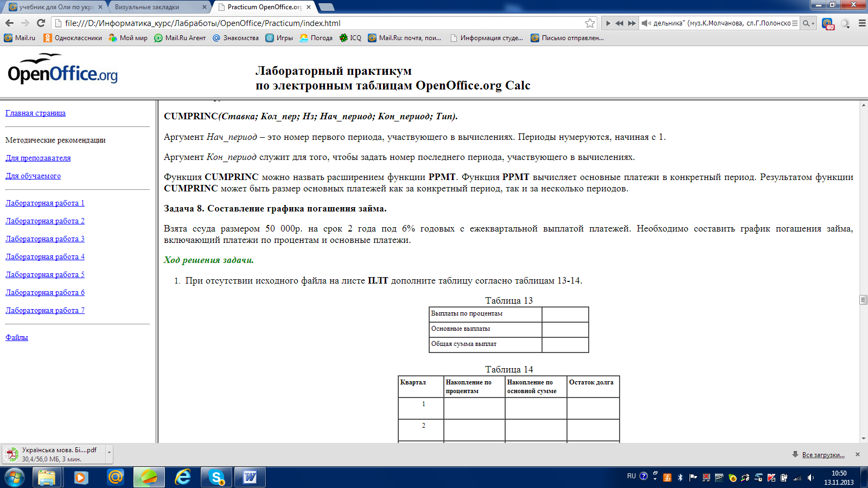The height and width of the screenshot is (488, 868).
Task: Open the downloading 'Українська мова' PDF item
Action: click(54, 454)
